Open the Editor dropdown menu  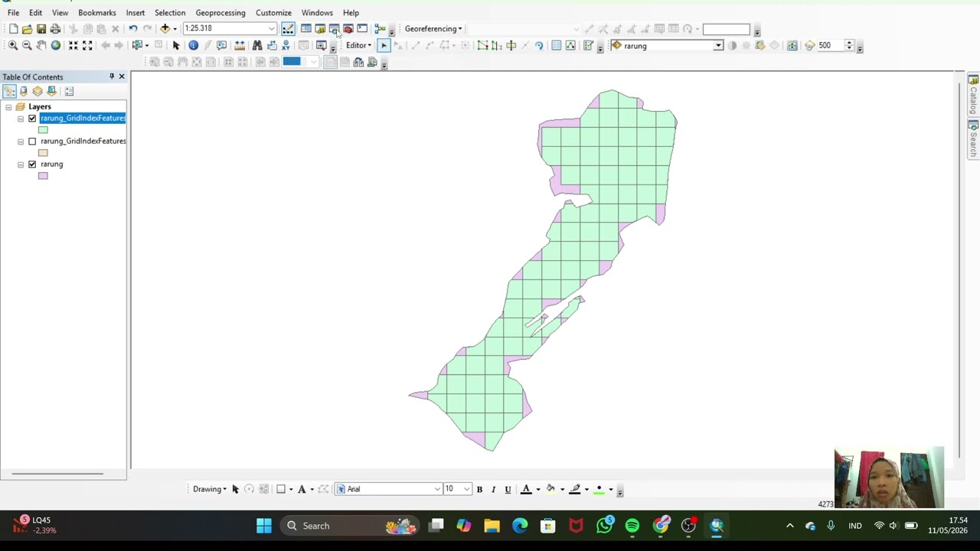[x=358, y=46]
